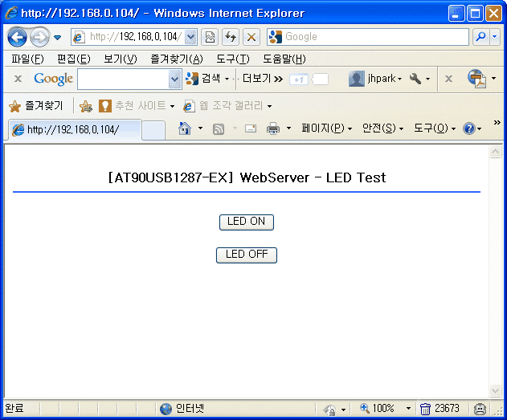Viewport: 507px width, 420px height.
Task: Open the 추천 사이트 suggested sites link
Action: pyautogui.click(x=137, y=106)
